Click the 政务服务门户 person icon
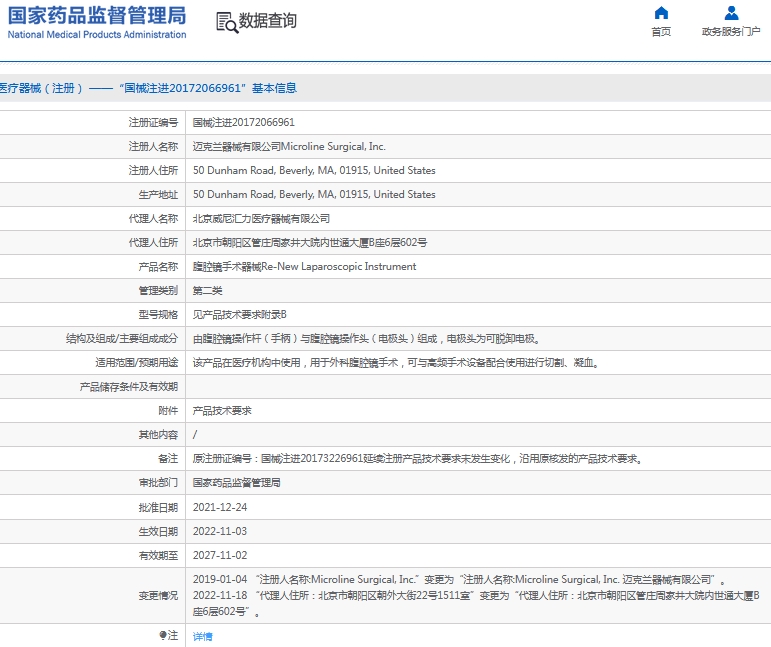 point(731,13)
